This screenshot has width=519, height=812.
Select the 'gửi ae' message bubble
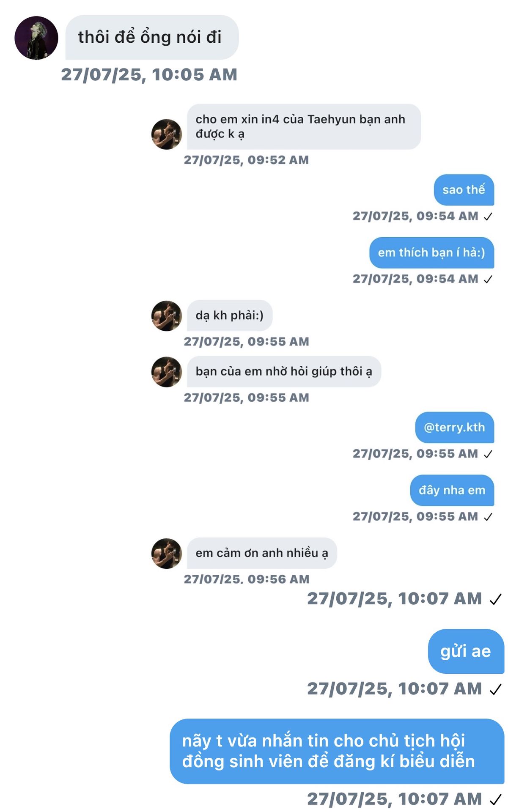click(466, 651)
